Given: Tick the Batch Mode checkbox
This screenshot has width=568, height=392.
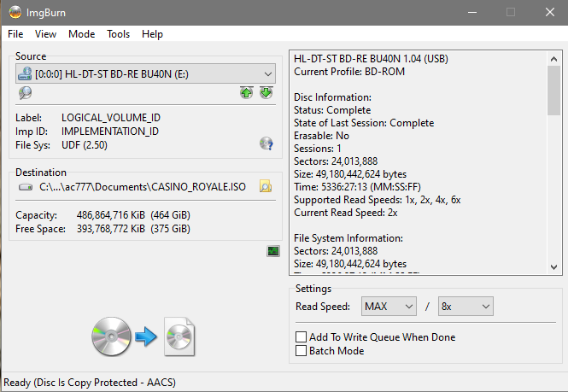Looking at the screenshot, I should (x=301, y=351).
